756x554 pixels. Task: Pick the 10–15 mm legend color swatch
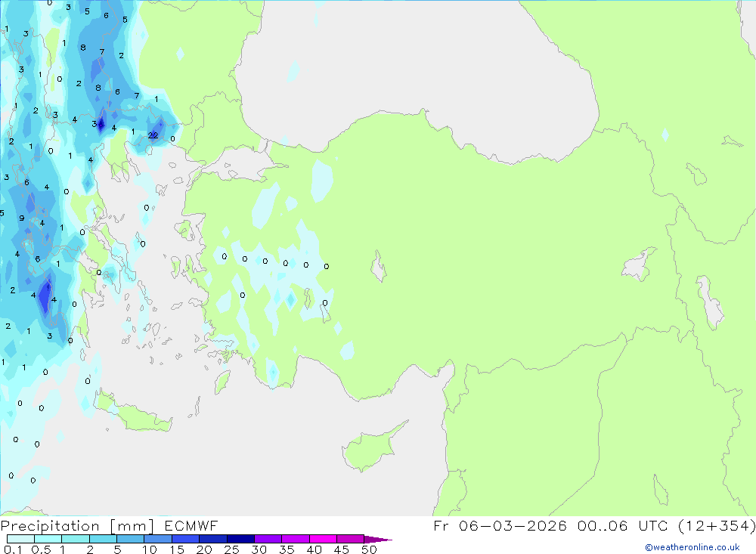[158, 539]
